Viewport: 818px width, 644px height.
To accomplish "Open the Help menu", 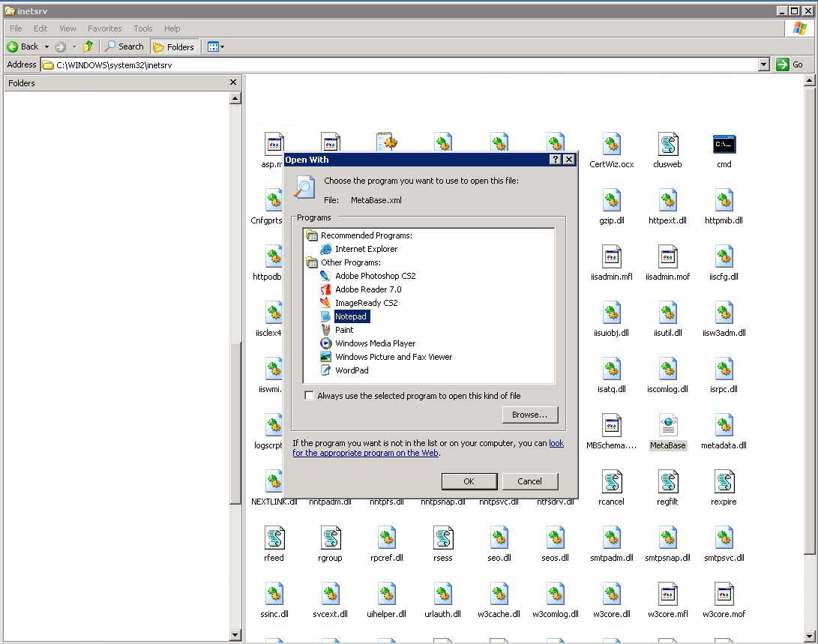I will [x=172, y=28].
